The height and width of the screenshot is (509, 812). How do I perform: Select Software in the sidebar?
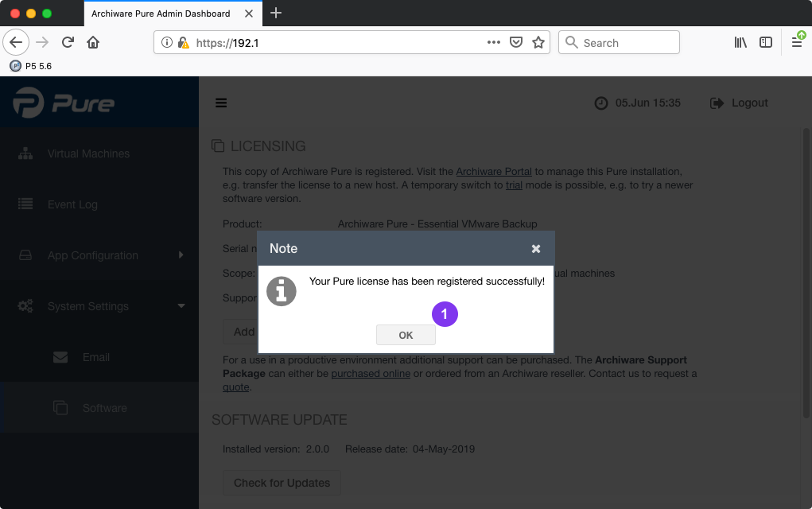(104, 408)
